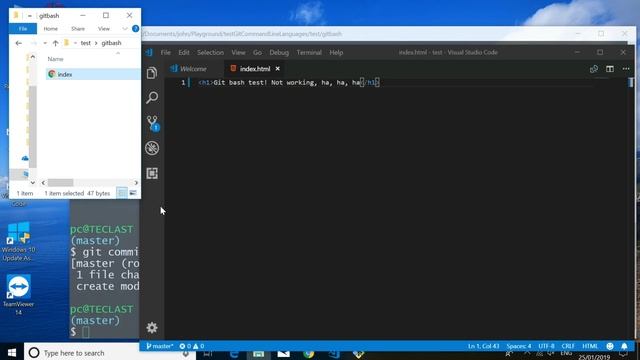640x360 pixels.
Task: Change the CRLF line ending setting
Action: click(568, 346)
